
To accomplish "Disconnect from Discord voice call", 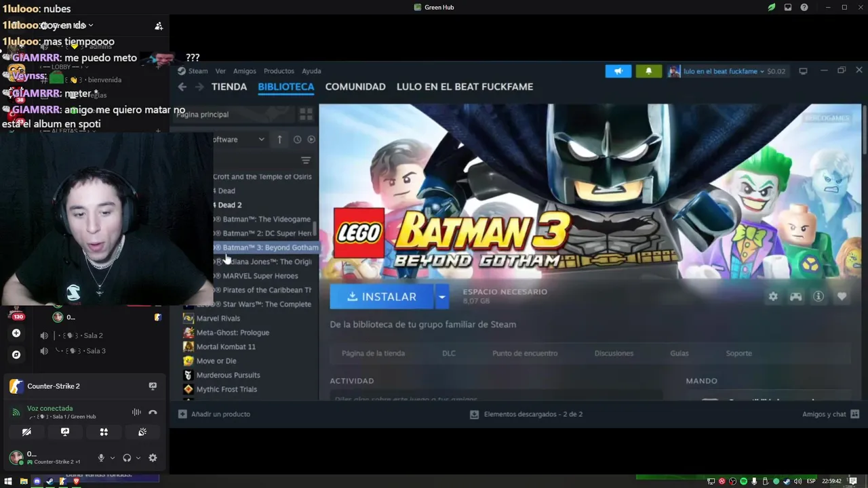I will 153,412.
